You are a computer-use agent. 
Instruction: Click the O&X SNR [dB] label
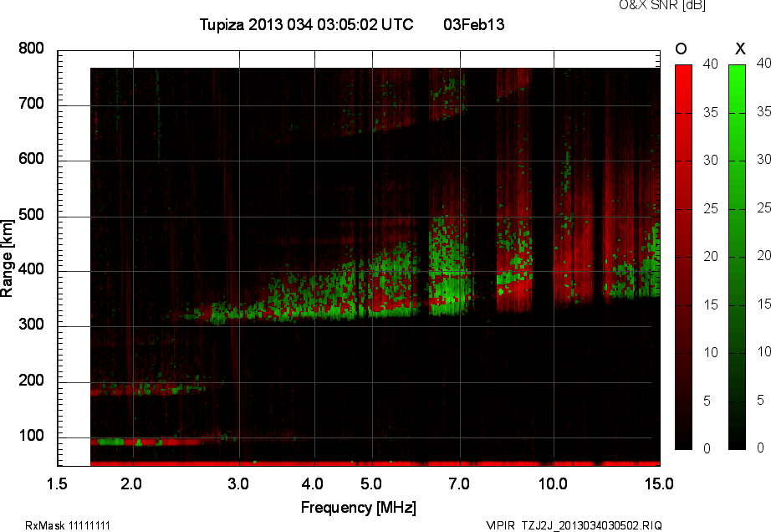662,6
